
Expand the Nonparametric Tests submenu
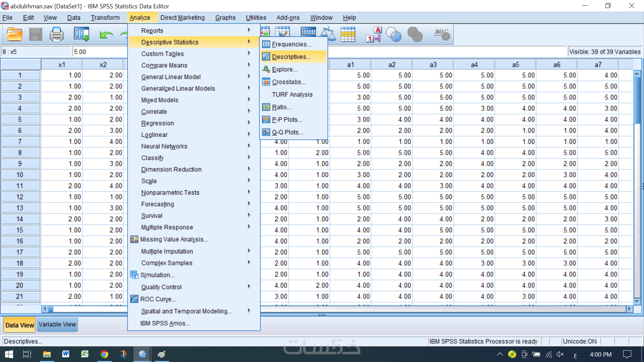[x=170, y=193]
